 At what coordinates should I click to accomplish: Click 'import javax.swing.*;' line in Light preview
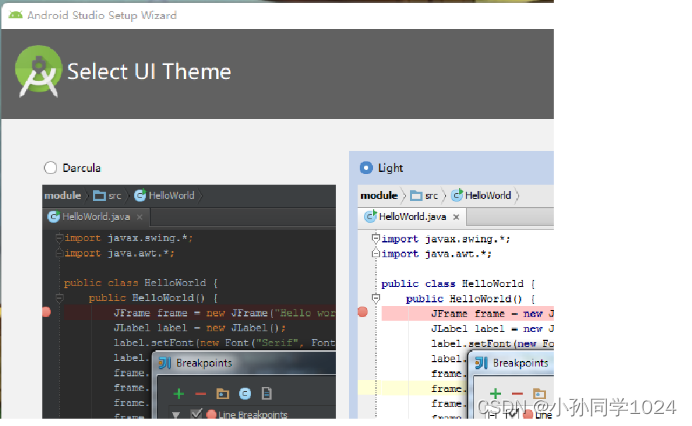446,239
